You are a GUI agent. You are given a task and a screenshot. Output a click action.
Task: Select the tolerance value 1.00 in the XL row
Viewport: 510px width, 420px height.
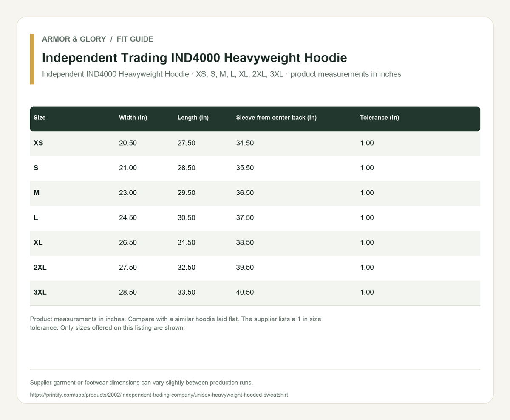tap(367, 242)
